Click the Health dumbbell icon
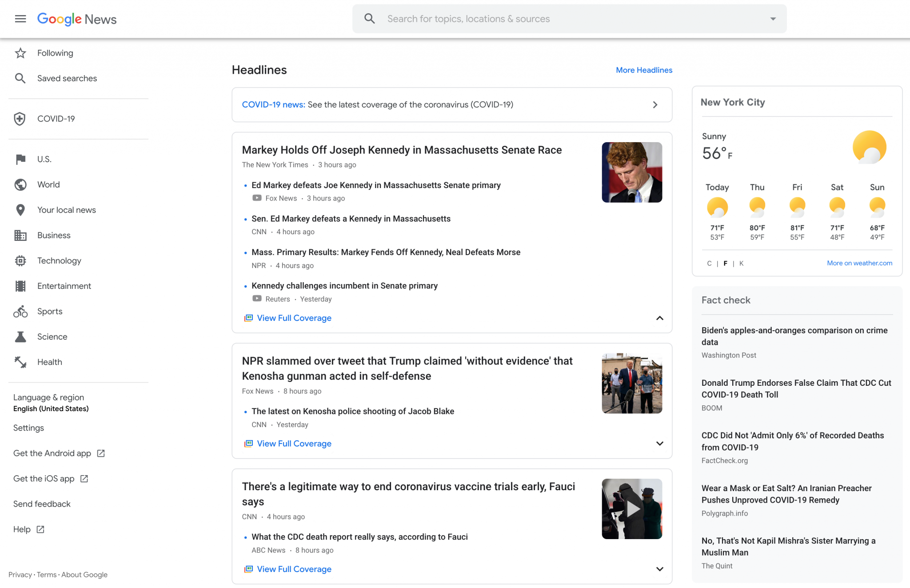This screenshot has width=910, height=588. coord(20,362)
